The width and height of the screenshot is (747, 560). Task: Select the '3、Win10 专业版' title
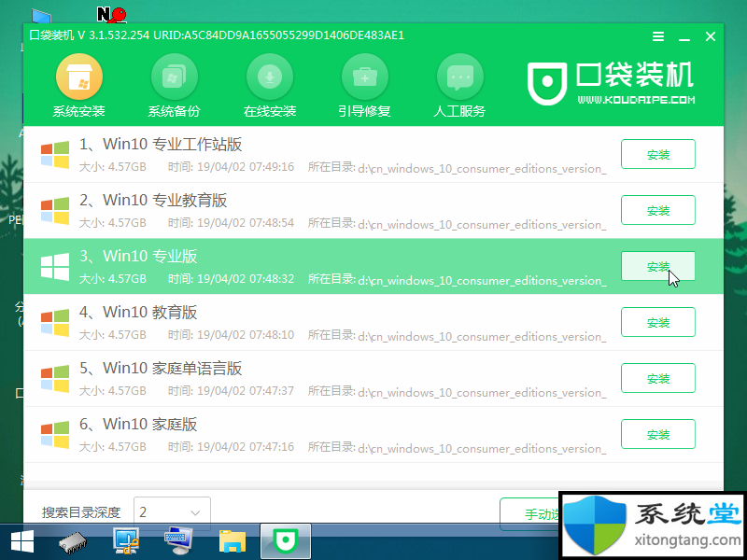coord(138,256)
